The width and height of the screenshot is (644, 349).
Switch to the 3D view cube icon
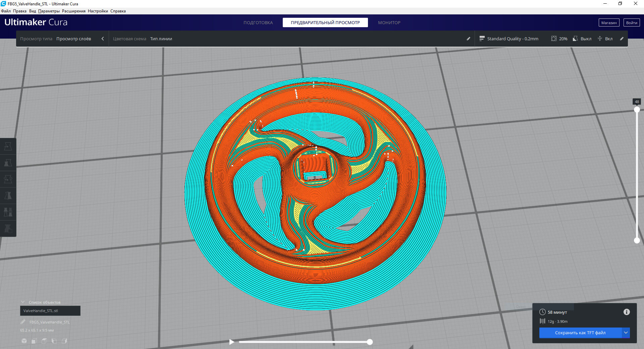[x=24, y=341]
